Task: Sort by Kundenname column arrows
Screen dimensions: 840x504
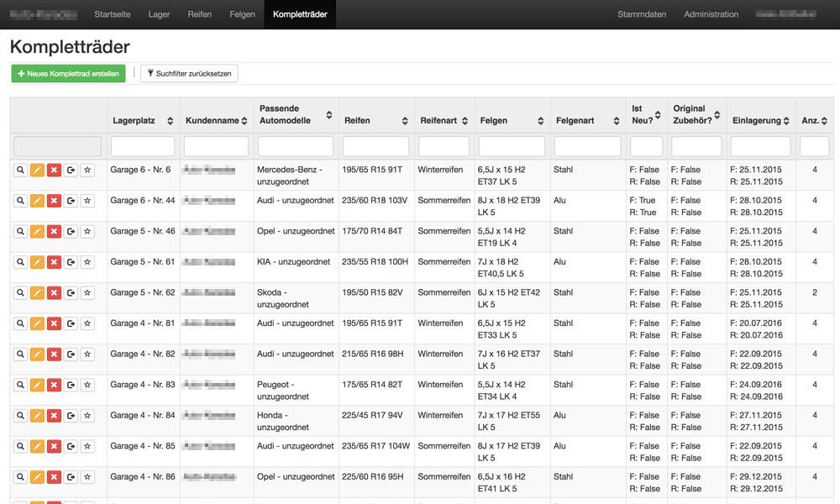Action: point(244,121)
